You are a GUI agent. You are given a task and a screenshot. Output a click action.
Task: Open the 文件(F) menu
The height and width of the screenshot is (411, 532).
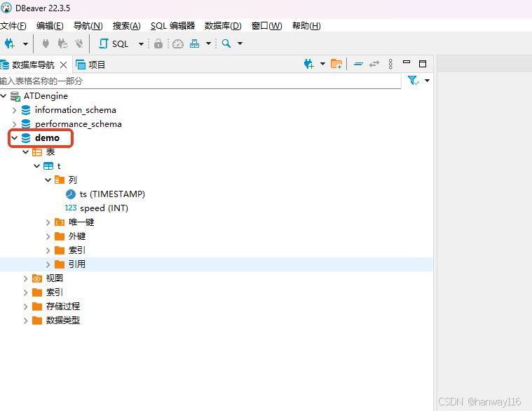click(x=13, y=26)
